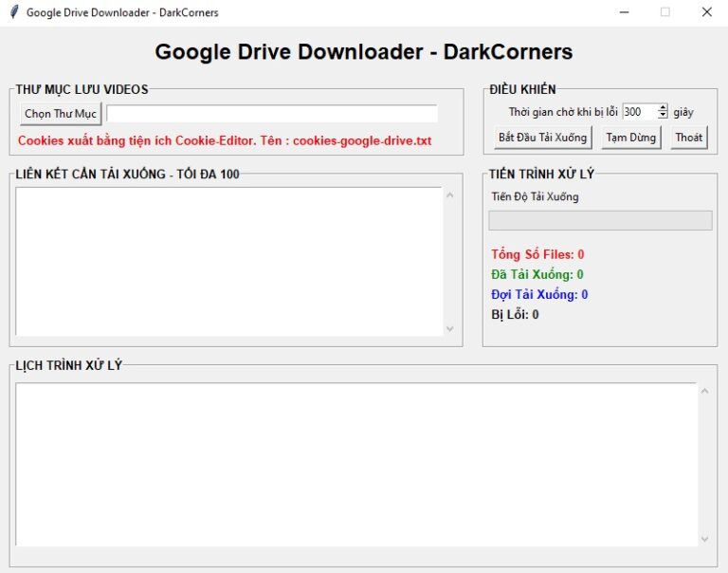Click the wait time value field showing 300

[x=639, y=112]
